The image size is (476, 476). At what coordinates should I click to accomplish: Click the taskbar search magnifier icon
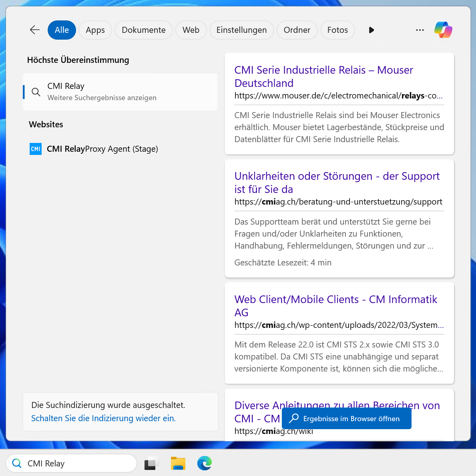[x=17, y=463]
